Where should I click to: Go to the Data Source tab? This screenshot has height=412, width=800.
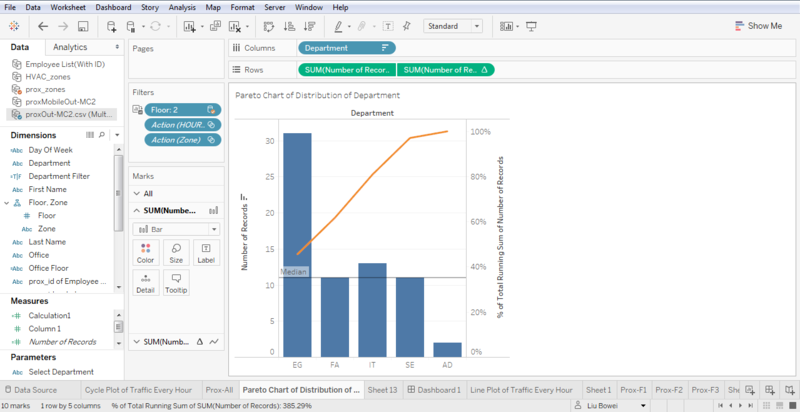point(30,390)
